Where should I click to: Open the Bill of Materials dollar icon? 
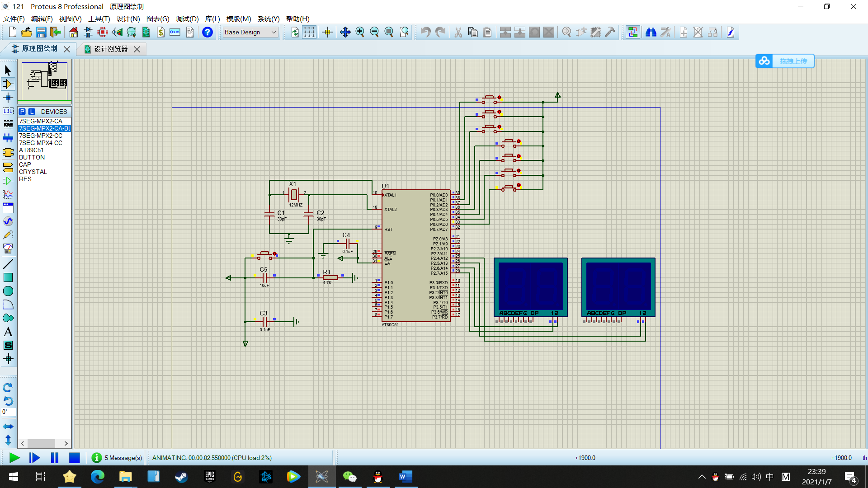160,32
